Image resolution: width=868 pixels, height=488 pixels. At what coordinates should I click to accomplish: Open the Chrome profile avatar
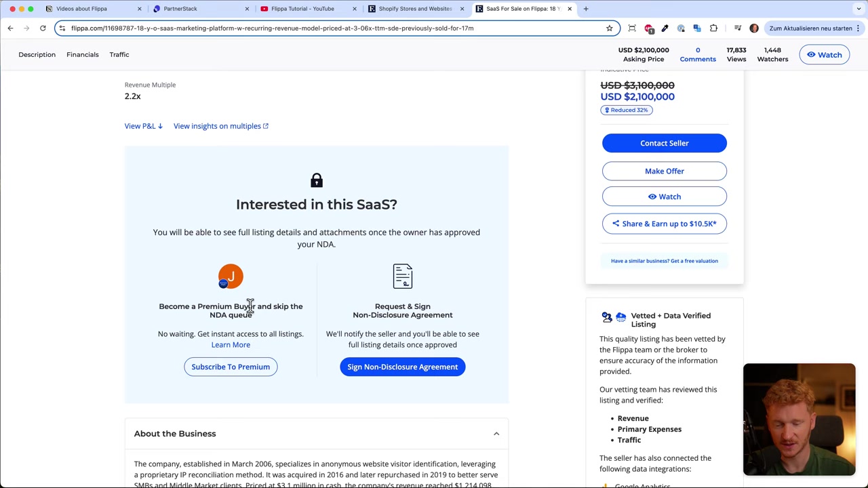tap(754, 28)
